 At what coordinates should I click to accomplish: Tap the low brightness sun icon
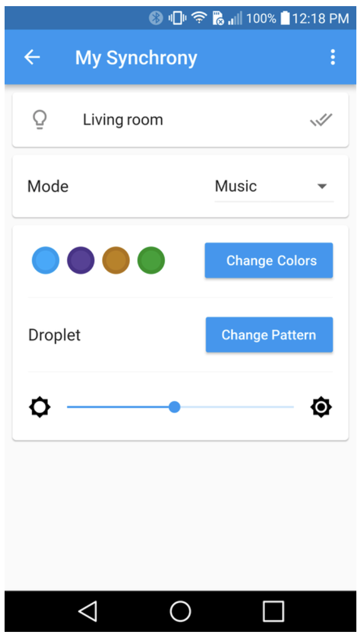[x=40, y=407]
